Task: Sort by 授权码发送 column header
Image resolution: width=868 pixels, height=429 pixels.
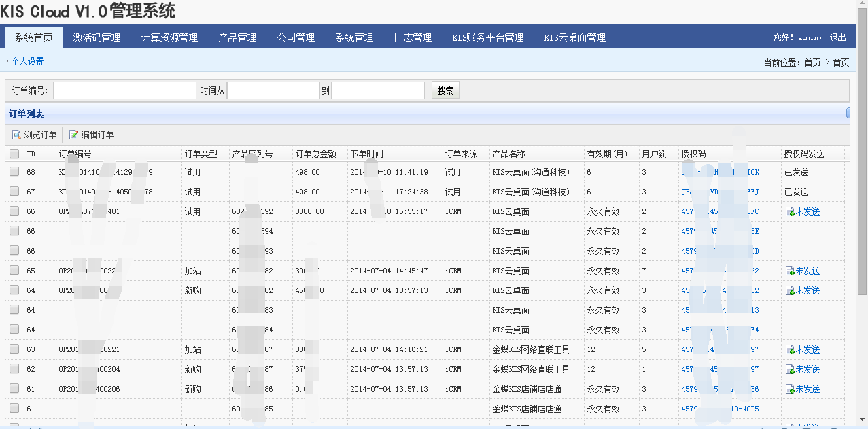Action: pos(804,154)
